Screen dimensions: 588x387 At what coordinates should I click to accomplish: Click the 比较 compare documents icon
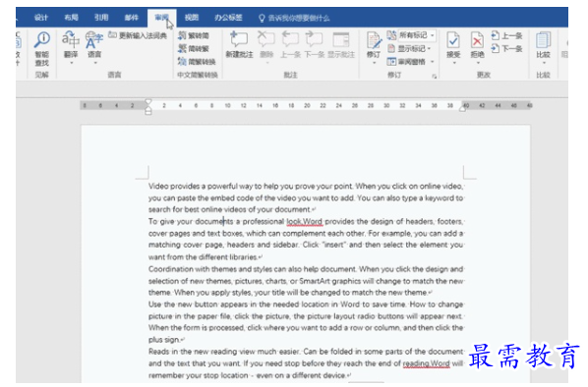point(544,40)
